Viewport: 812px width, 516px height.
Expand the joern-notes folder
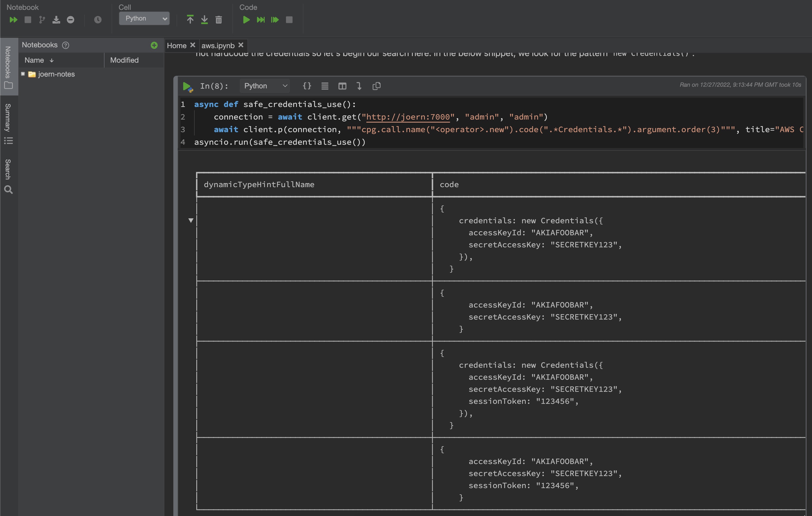[23, 74]
